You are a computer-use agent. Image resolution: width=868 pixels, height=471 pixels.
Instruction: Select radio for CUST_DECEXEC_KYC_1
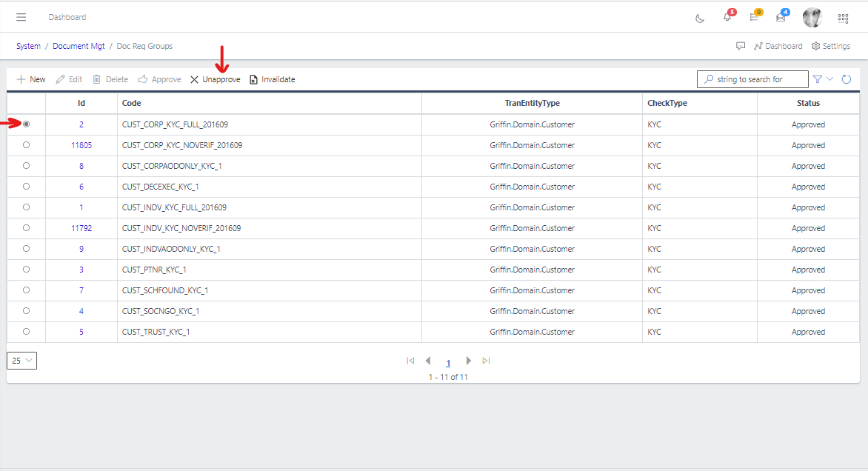26,187
